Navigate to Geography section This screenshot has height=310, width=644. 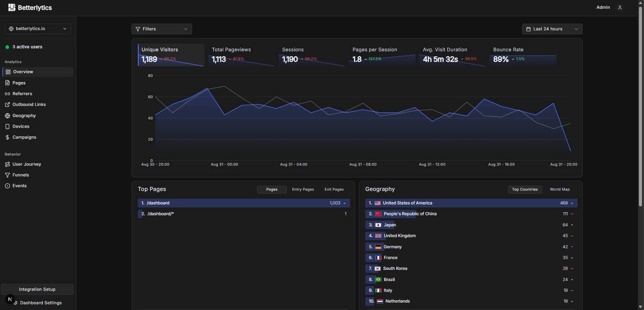click(38, 116)
